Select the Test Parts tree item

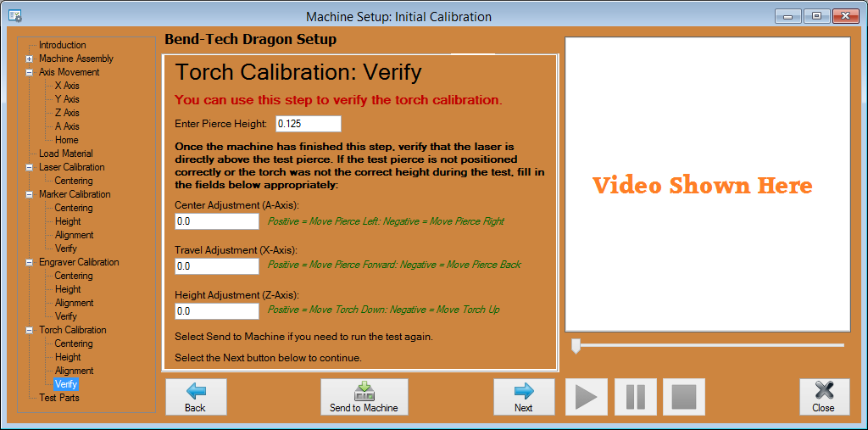click(x=58, y=398)
